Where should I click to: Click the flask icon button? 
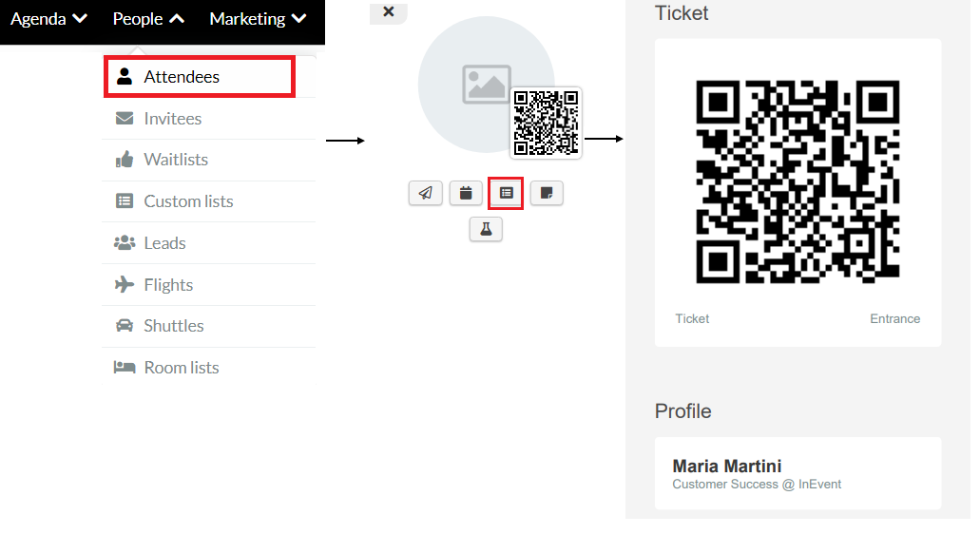pos(486,229)
